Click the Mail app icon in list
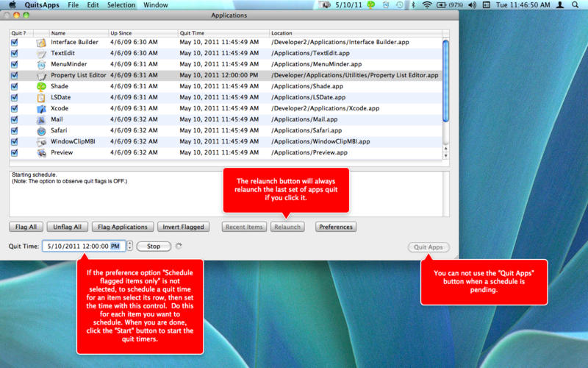 [x=41, y=120]
